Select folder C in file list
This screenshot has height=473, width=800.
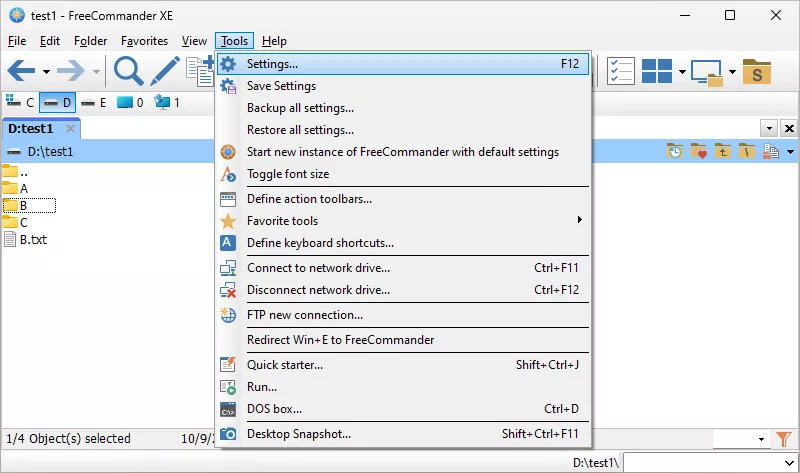point(15,222)
